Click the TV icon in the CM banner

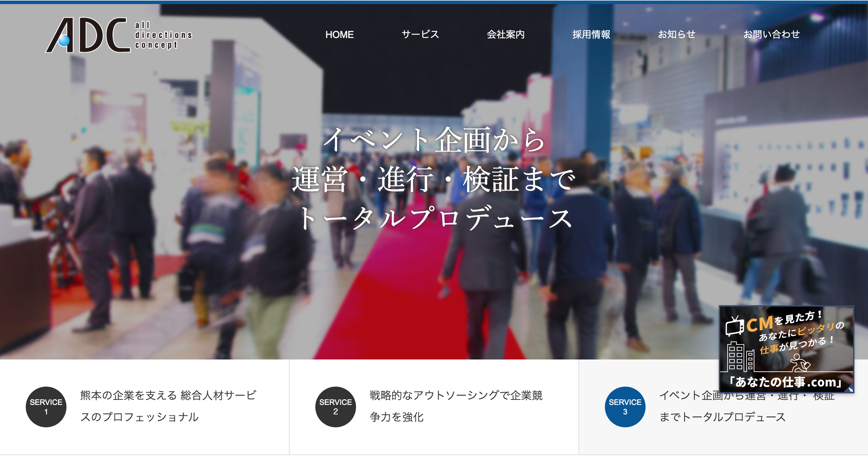coord(734,326)
